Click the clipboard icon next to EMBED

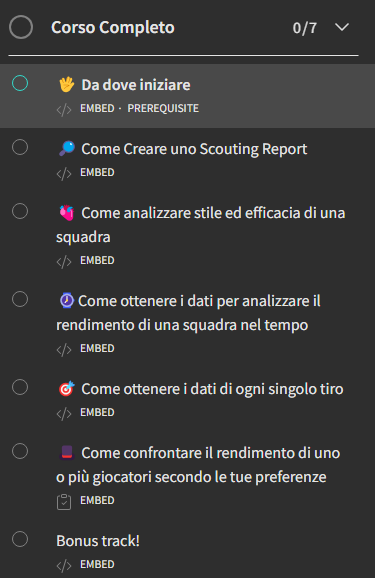pyautogui.click(x=64, y=502)
